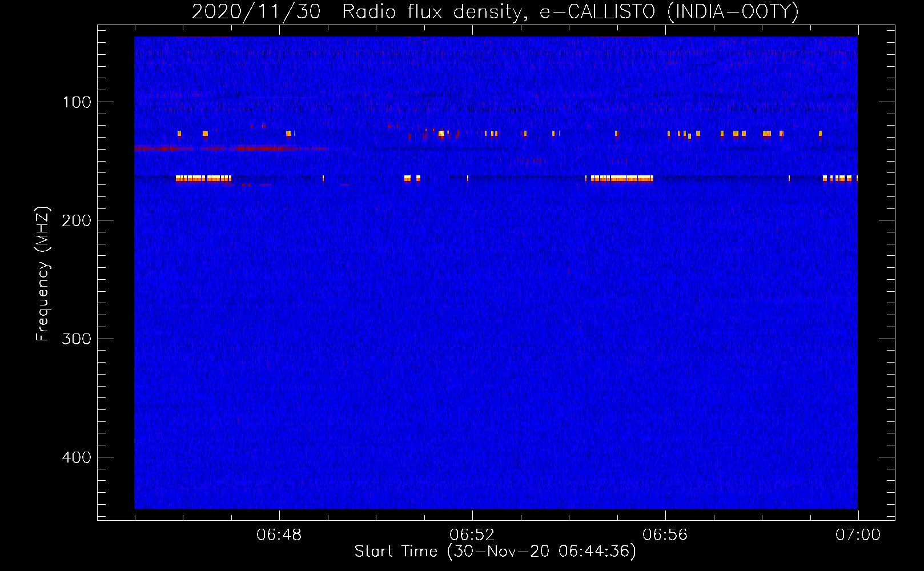Click the 'Frequency (MHZ)' axis label
This screenshot has width=924, height=571.
(43, 274)
